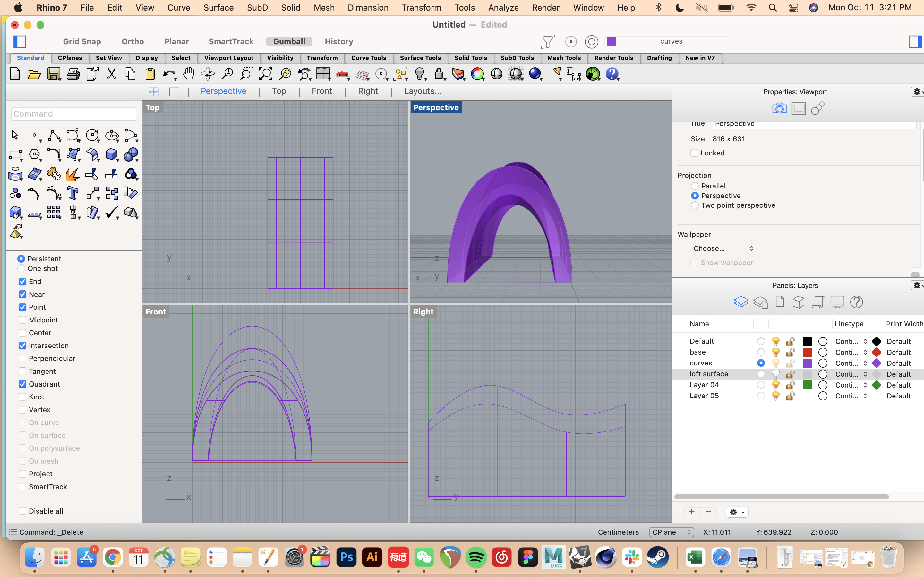This screenshot has width=924, height=577.
Task: Select the Gumball transform tool
Action: tap(289, 41)
